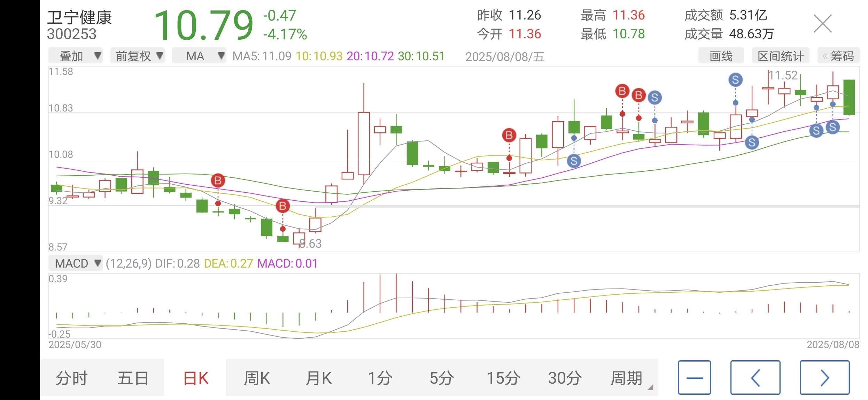Click the MA 20: 10.72 value
Image resolution: width=868 pixels, height=400 pixels.
coord(370,56)
